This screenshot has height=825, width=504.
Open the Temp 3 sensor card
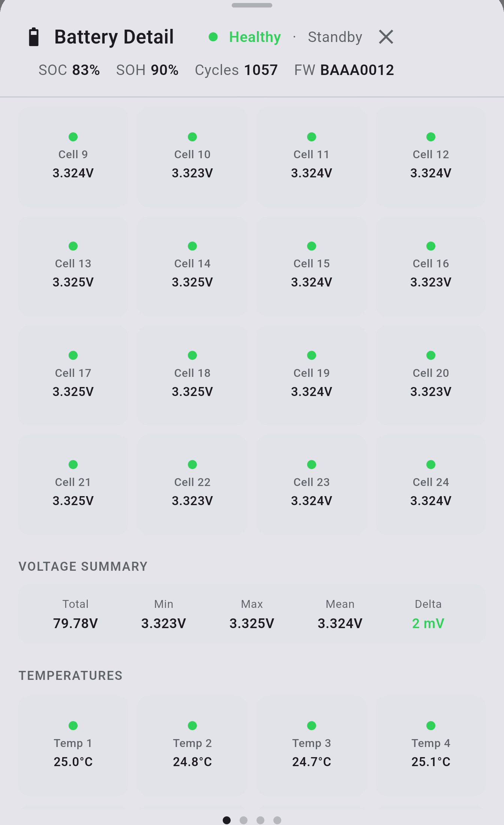(x=312, y=746)
